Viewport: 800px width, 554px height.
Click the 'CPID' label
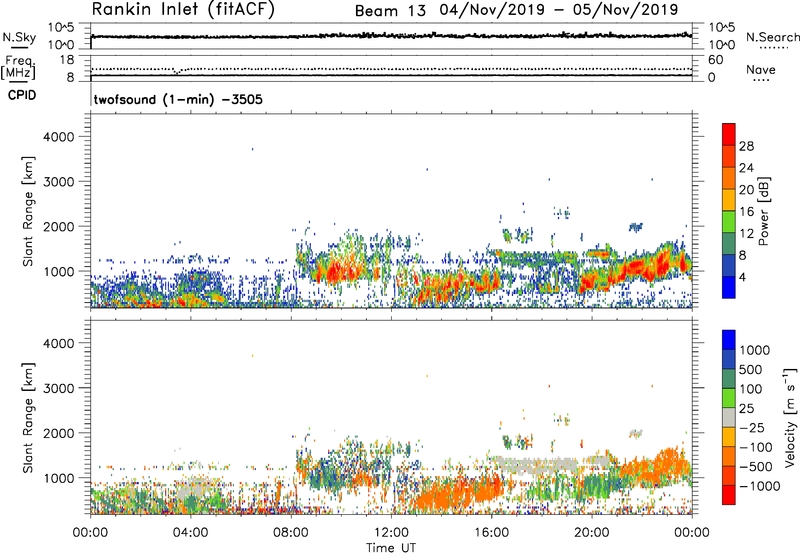coord(22,95)
